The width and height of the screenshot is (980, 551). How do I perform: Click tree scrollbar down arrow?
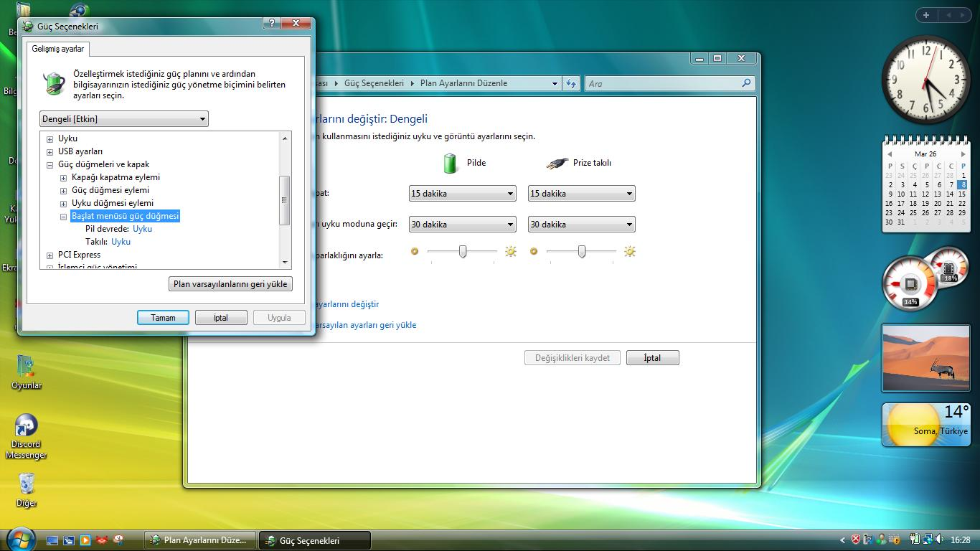[285, 263]
